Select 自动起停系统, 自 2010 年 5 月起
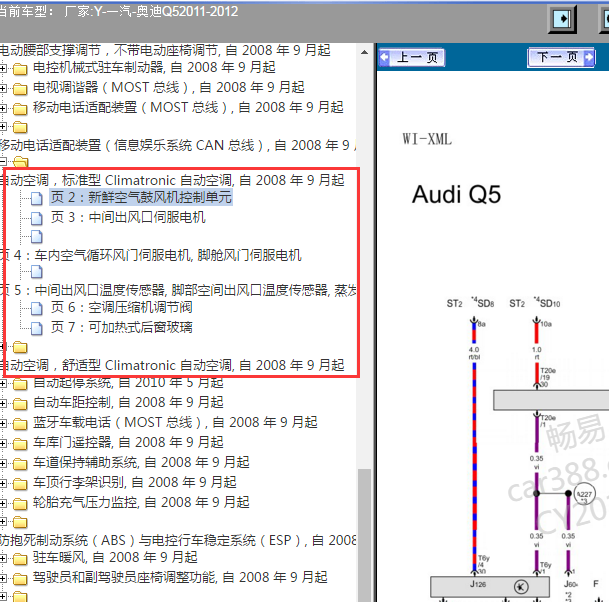 [128, 383]
